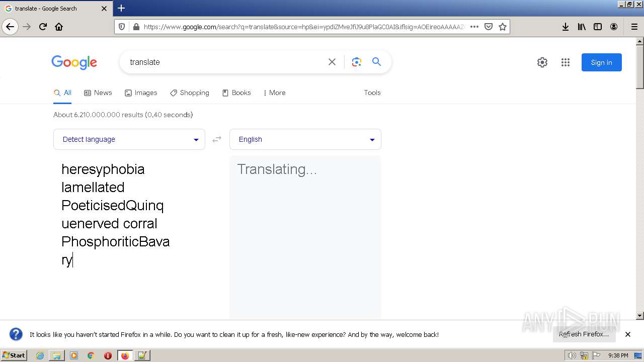The width and height of the screenshot is (644, 362).
Task: Dismiss the Firefox refresh notification
Action: [x=627, y=334]
